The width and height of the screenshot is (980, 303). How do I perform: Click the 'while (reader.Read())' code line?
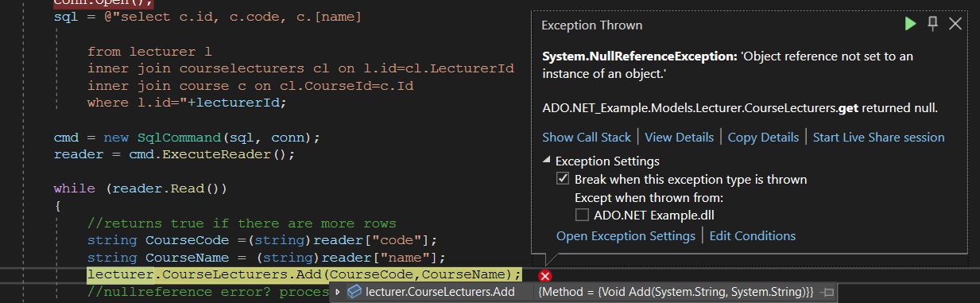click(140, 188)
